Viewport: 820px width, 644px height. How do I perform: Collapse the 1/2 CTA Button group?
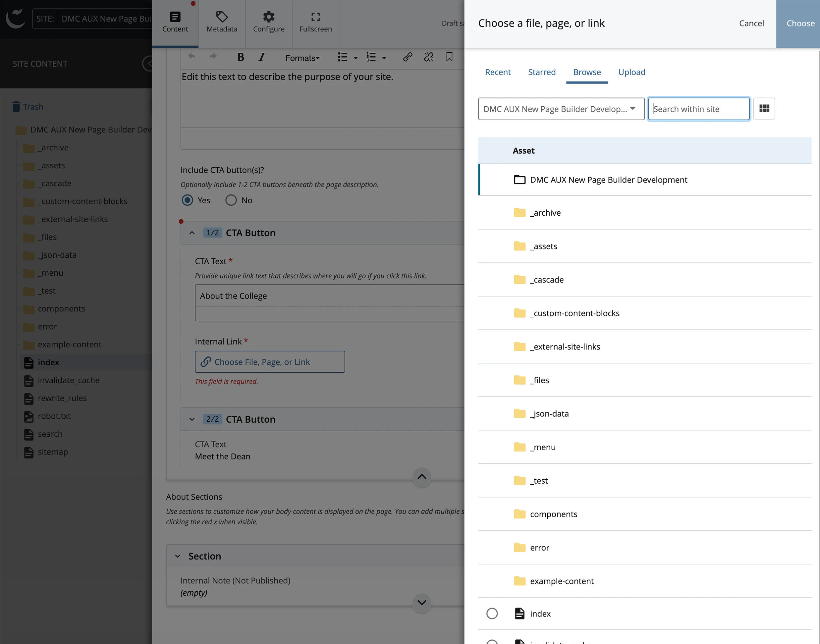click(x=192, y=233)
